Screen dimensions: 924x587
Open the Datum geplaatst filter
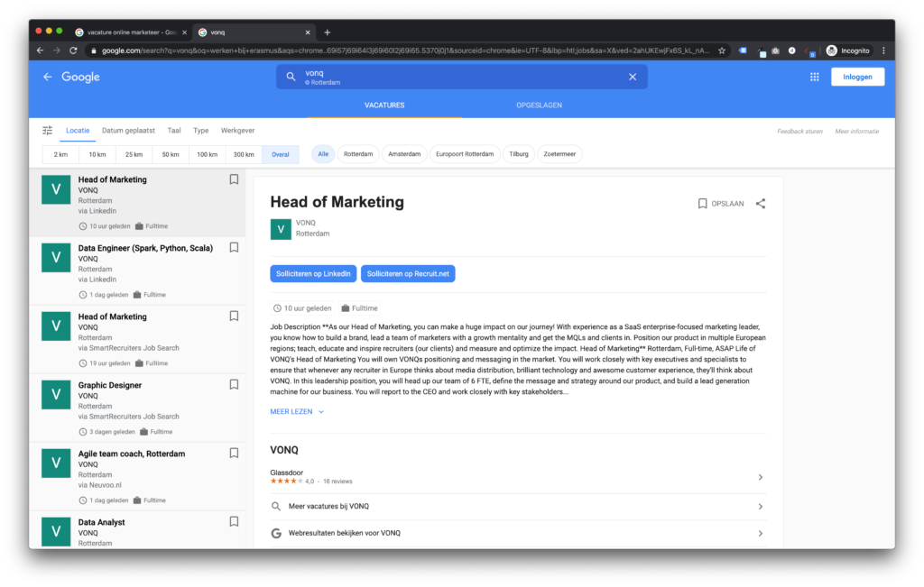point(128,131)
